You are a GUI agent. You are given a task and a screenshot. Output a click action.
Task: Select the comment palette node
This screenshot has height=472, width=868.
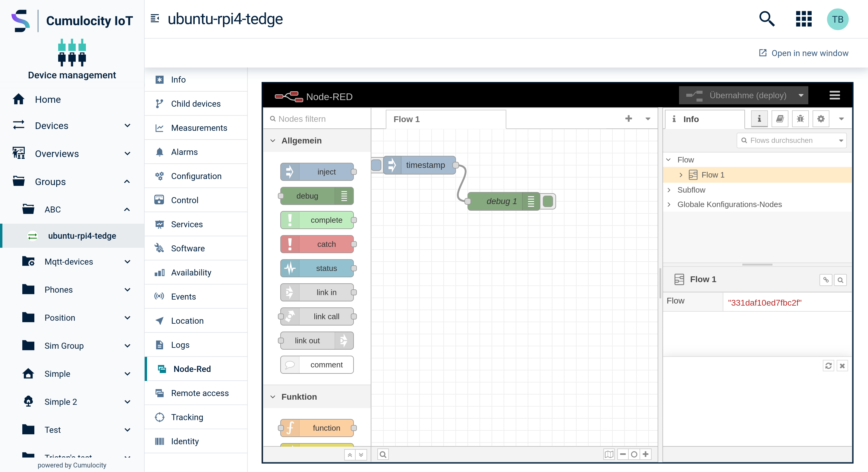point(317,365)
